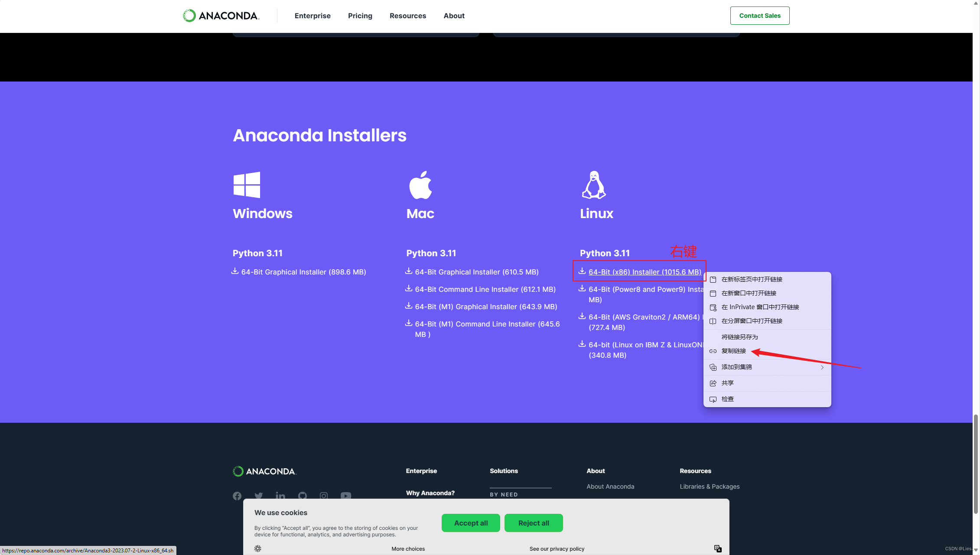The image size is (980, 555).
Task: Click the cookie banner translate icon
Action: click(718, 548)
